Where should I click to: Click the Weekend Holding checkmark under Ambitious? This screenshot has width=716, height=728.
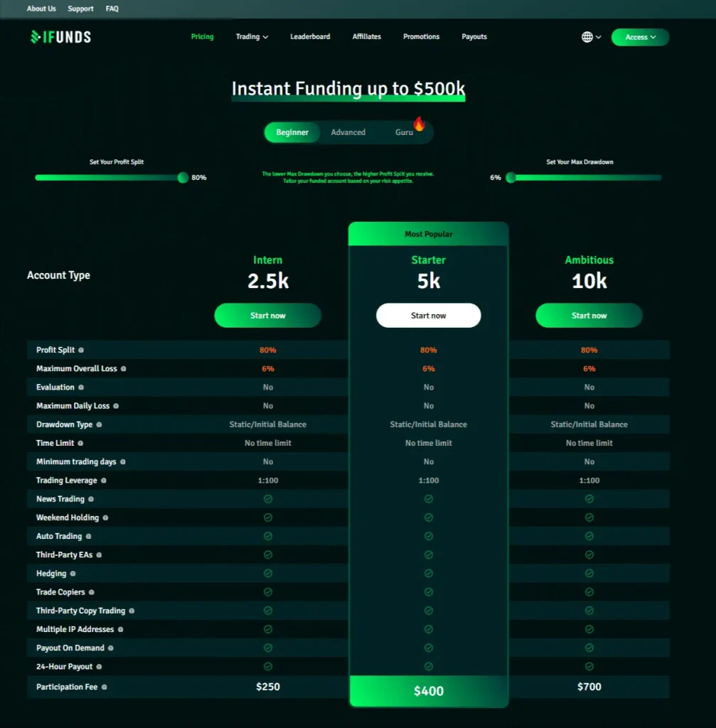click(588, 517)
